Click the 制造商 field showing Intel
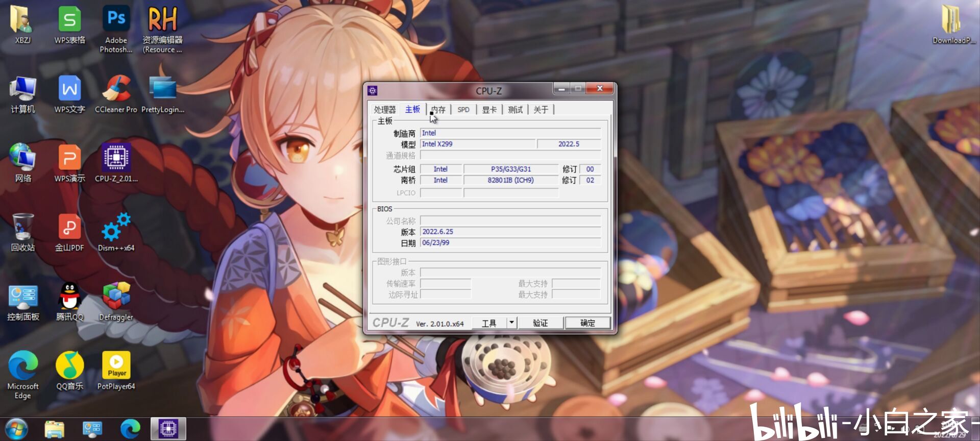This screenshot has width=980, height=441. [510, 133]
